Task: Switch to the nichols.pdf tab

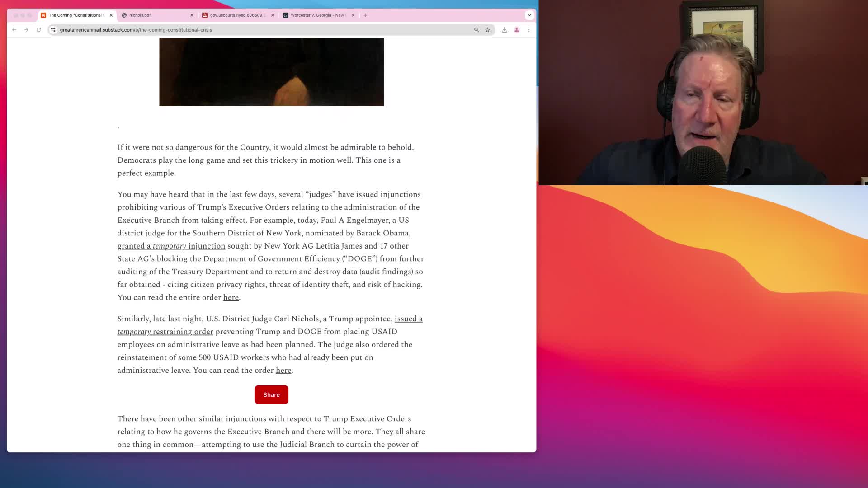Action: [157, 15]
